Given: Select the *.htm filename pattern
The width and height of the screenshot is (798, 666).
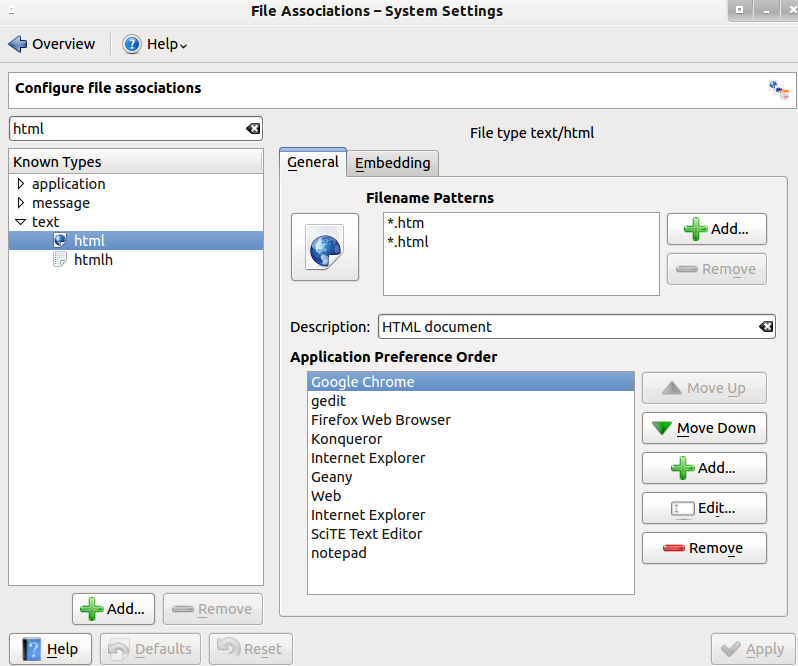Looking at the screenshot, I should pos(406,223).
